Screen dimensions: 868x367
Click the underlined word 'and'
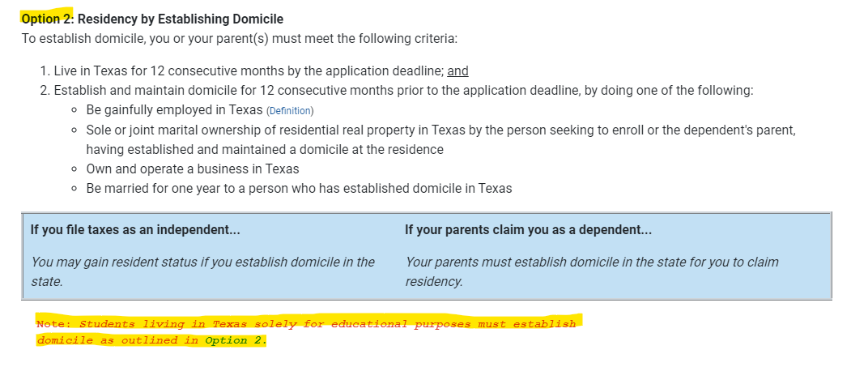click(457, 71)
